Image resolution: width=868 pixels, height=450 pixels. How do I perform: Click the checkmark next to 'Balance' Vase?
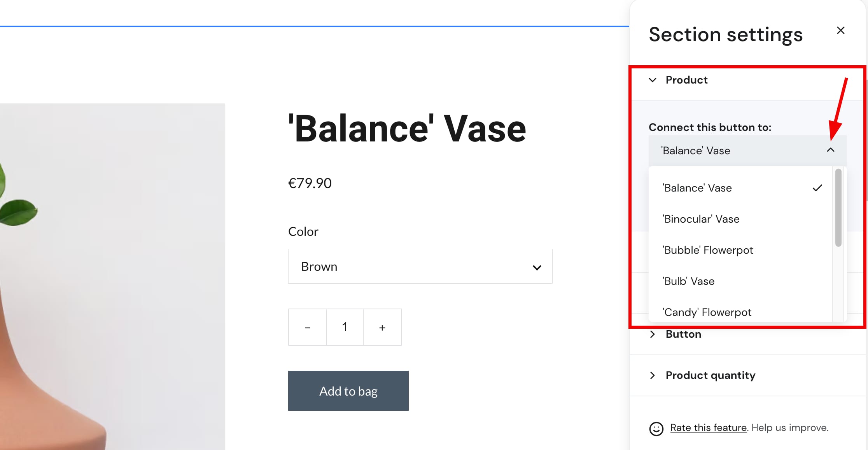click(818, 188)
